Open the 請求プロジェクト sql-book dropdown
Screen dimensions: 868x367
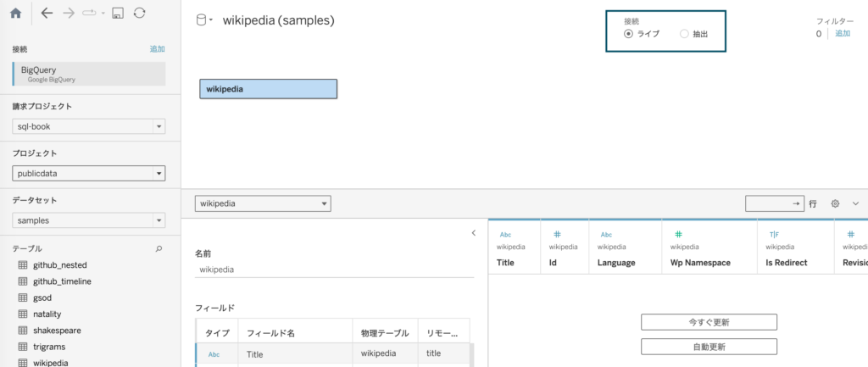tap(88, 126)
